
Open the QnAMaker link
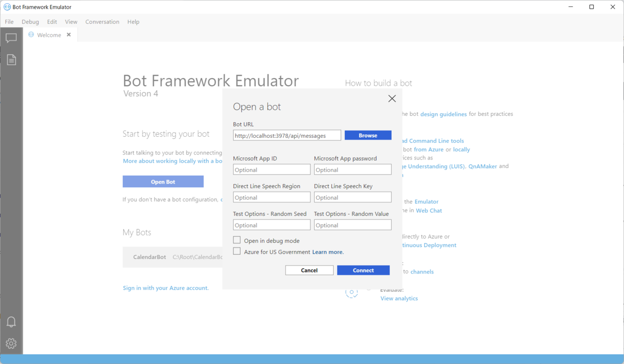click(x=483, y=166)
